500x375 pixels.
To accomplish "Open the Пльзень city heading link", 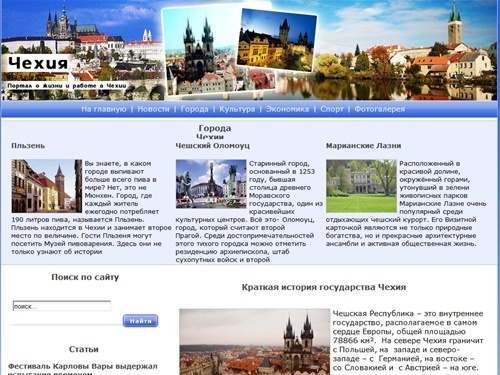I will point(28,146).
